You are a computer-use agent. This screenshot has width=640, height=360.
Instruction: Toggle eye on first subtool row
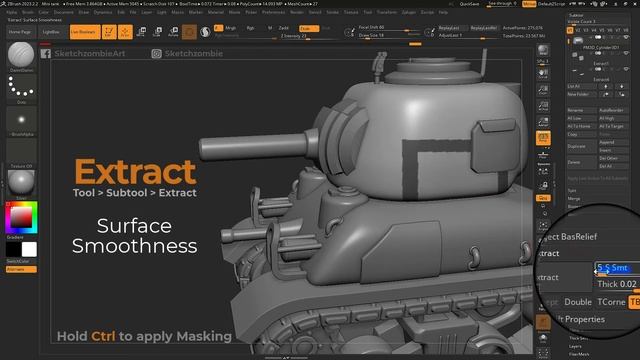click(626, 37)
